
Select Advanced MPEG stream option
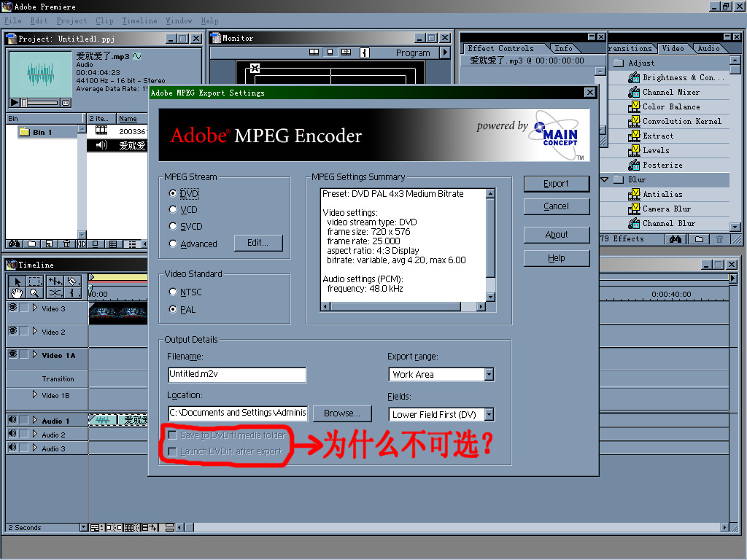coord(173,244)
